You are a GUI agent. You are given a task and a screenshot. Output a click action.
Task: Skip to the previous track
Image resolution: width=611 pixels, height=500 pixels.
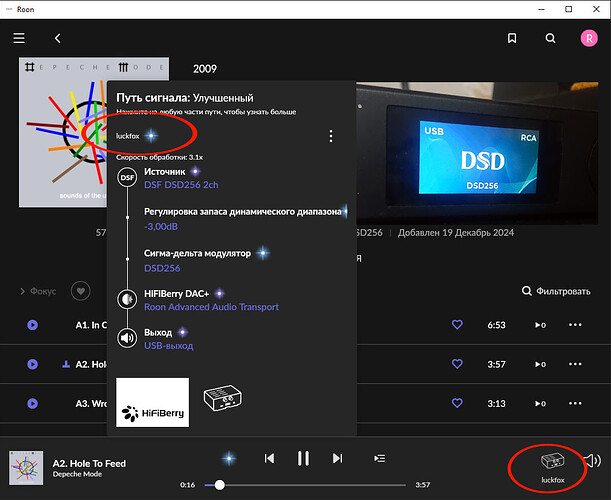coord(269,458)
